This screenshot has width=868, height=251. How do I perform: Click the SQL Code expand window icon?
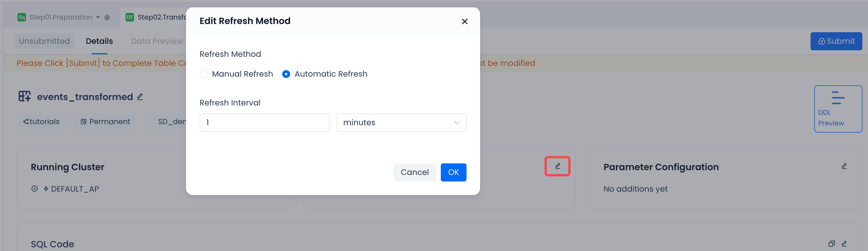pos(831,244)
